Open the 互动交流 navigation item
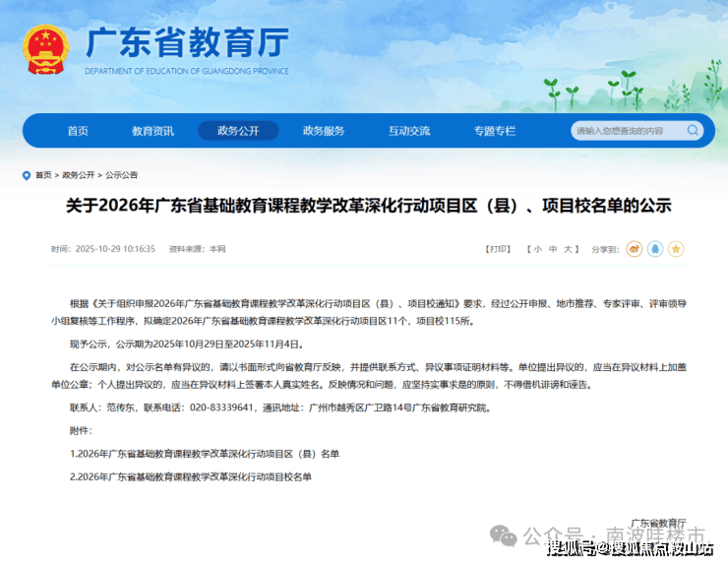The image size is (728, 565). click(x=409, y=131)
